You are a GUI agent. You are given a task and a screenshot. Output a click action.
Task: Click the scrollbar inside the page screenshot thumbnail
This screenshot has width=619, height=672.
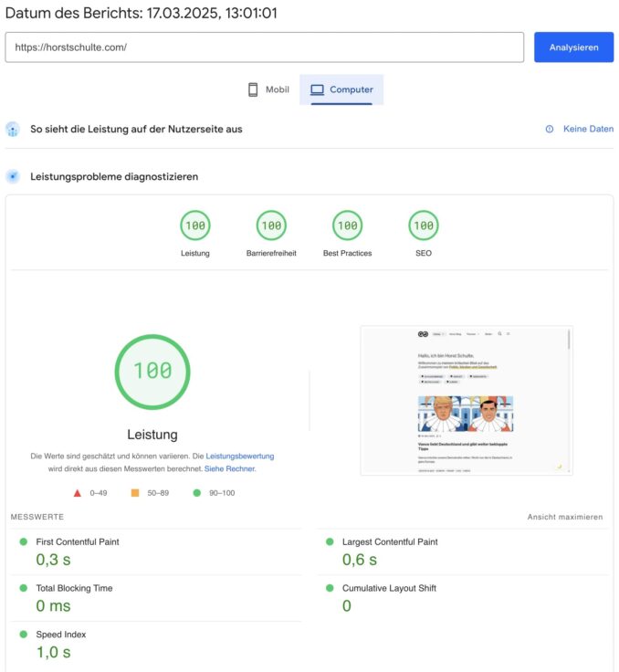point(569,340)
